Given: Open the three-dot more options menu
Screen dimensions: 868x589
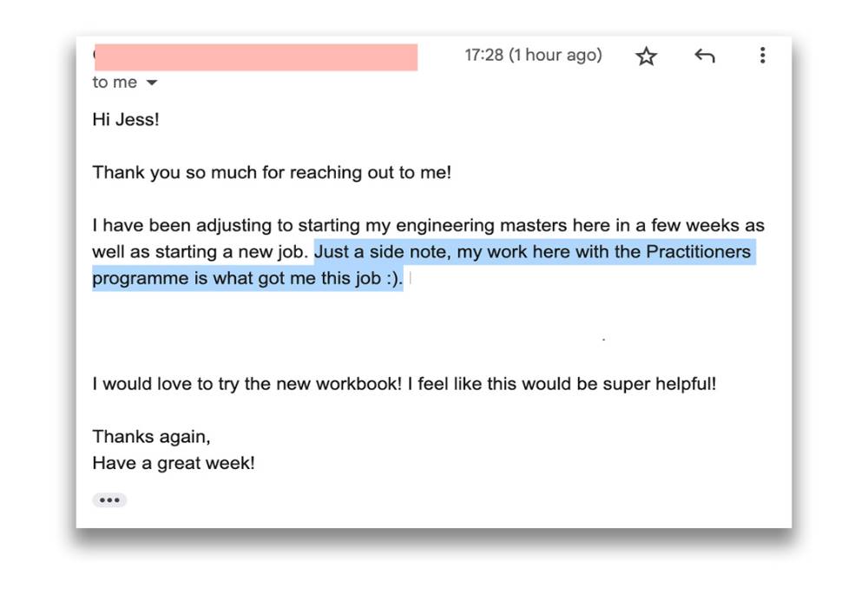Looking at the screenshot, I should click(762, 56).
